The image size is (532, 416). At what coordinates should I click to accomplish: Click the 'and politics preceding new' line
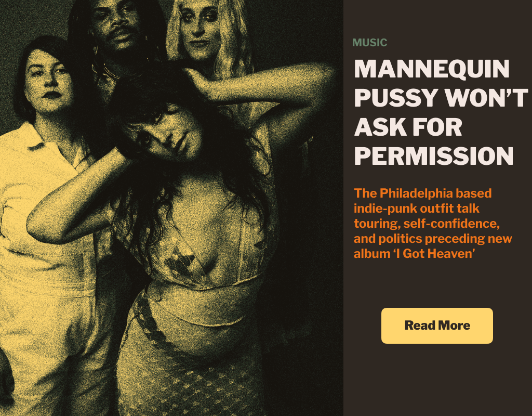click(433, 238)
